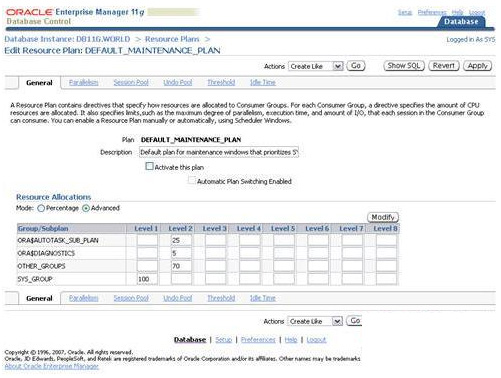The width and height of the screenshot is (501, 378).
Task: Open the Database tab in the header
Action: tap(461, 22)
